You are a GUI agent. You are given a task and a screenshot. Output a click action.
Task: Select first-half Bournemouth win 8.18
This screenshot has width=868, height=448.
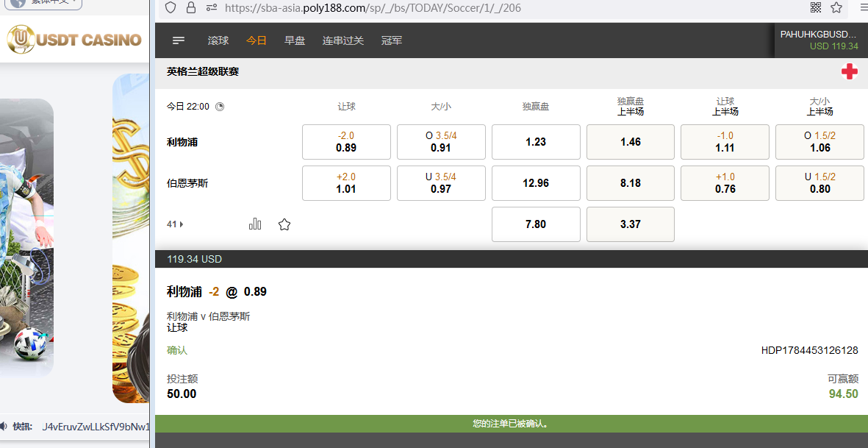(631, 182)
